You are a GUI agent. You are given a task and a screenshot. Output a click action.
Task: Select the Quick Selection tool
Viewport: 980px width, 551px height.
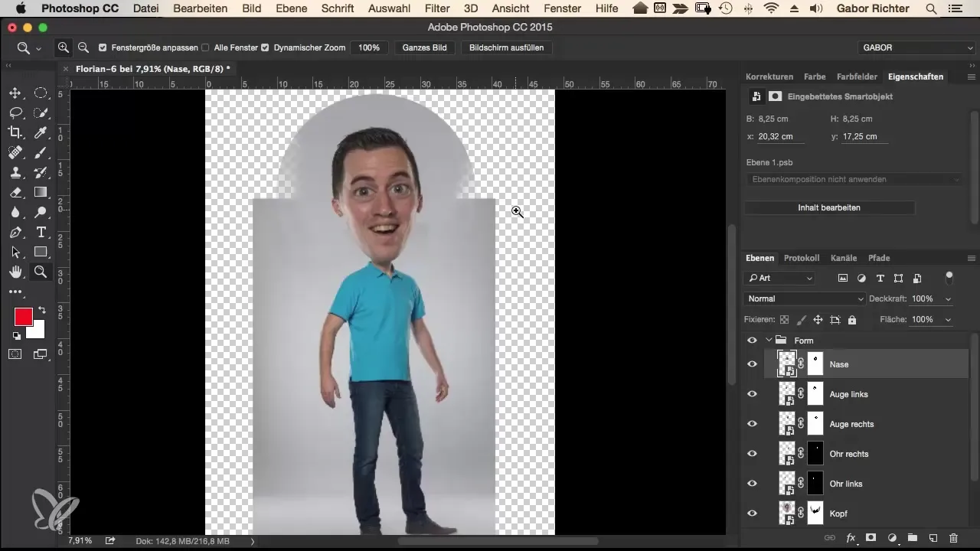pos(41,112)
